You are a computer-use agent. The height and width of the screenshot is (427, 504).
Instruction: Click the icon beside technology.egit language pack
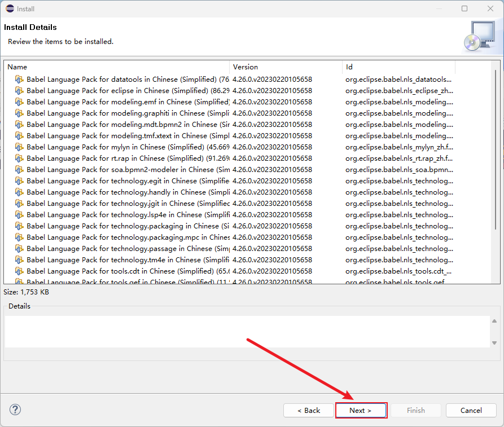(19, 181)
